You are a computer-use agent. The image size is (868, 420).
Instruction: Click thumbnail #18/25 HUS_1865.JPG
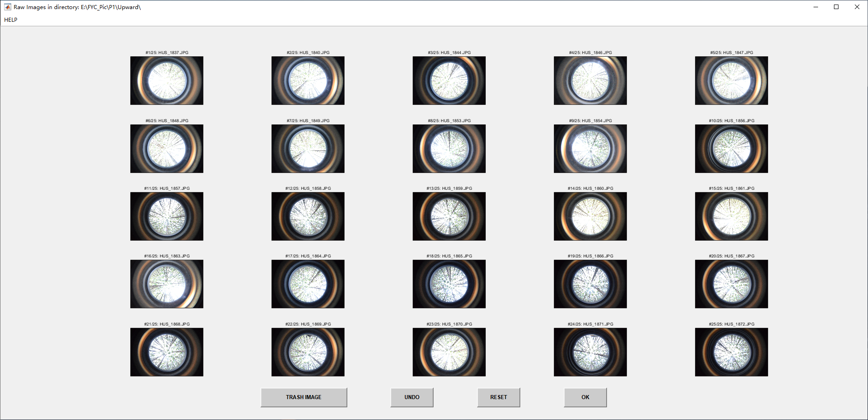pos(449,284)
